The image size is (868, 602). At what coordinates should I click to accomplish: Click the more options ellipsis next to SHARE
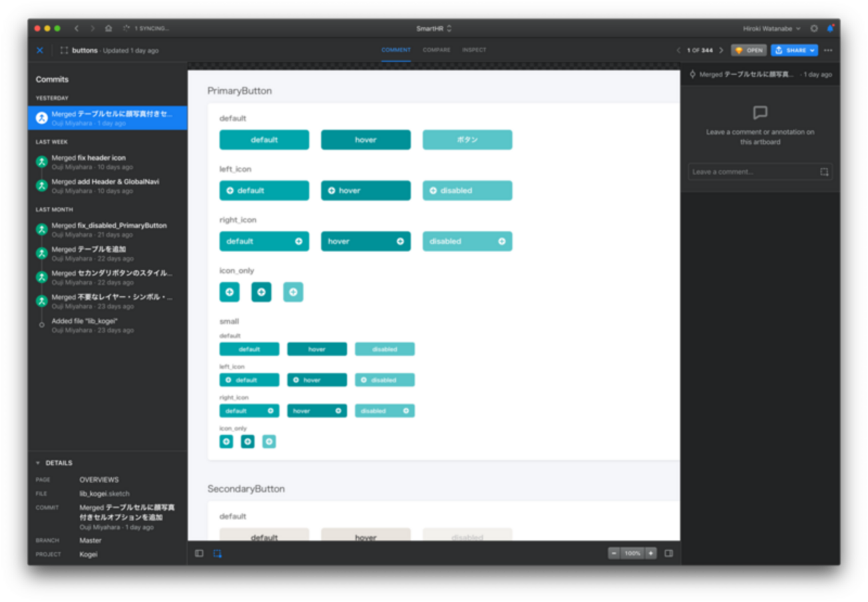tap(828, 50)
